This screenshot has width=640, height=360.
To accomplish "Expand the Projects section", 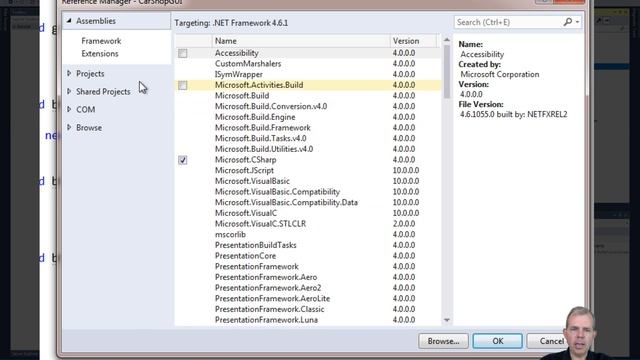I will pos(69,73).
